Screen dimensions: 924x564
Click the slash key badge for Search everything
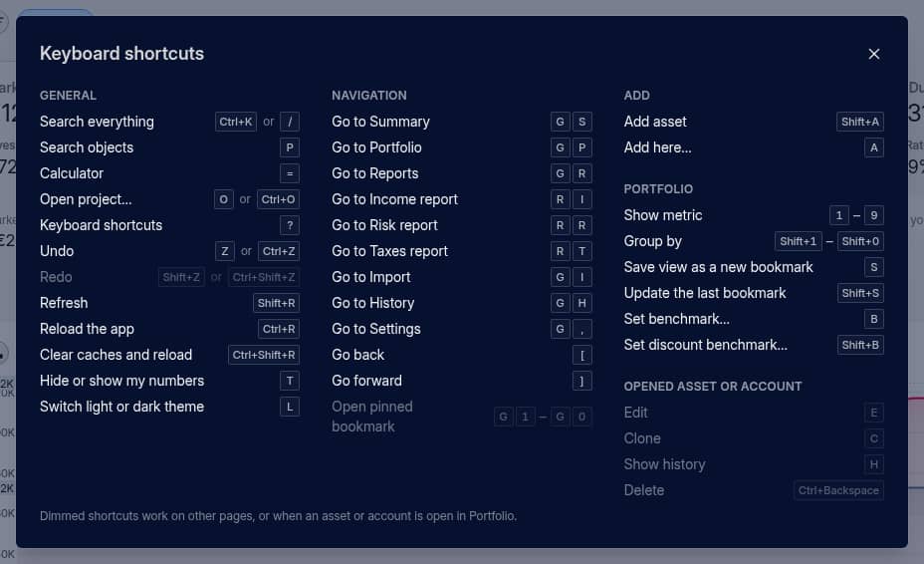[x=290, y=122]
